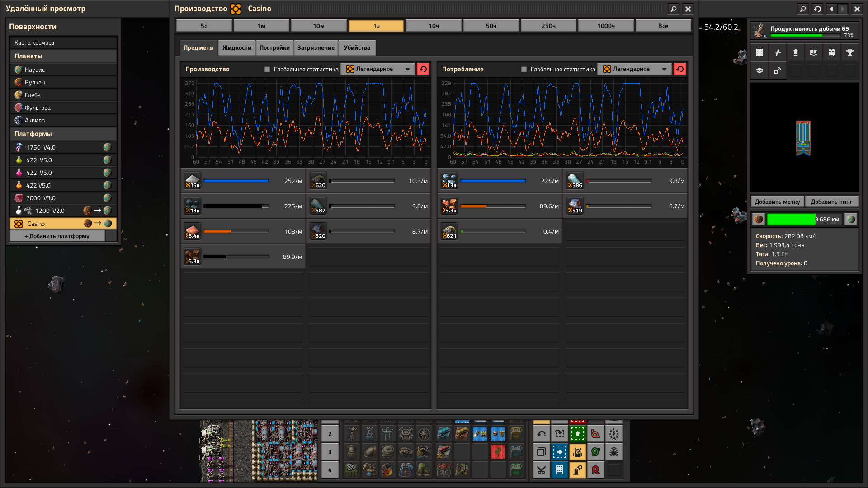Screen dimensions: 868x488
Task: Select the 10м time range button
Action: click(x=319, y=26)
